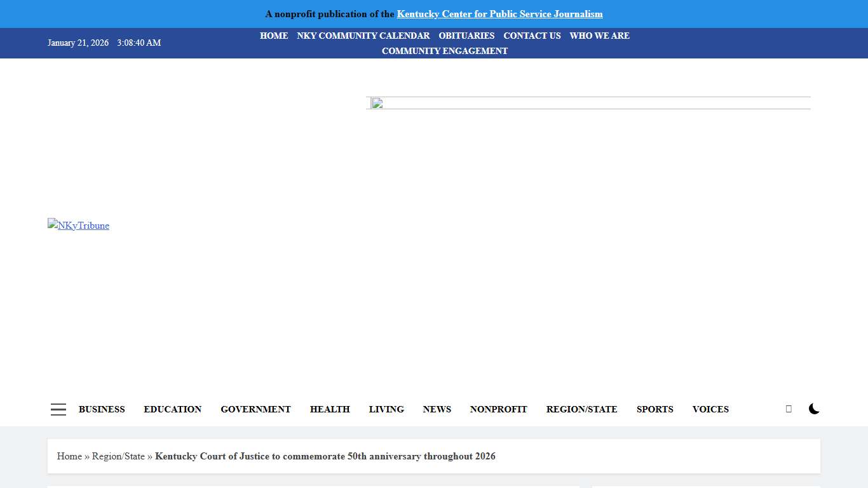Click the search icon in the category bar
The image size is (868, 488).
pyautogui.click(x=789, y=409)
